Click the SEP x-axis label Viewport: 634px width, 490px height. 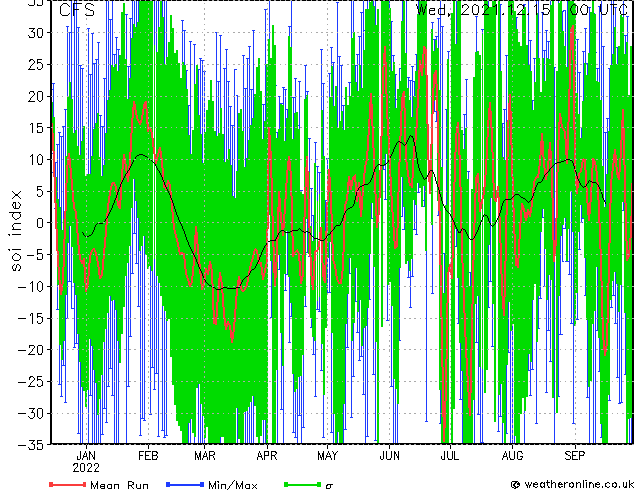[575, 456]
